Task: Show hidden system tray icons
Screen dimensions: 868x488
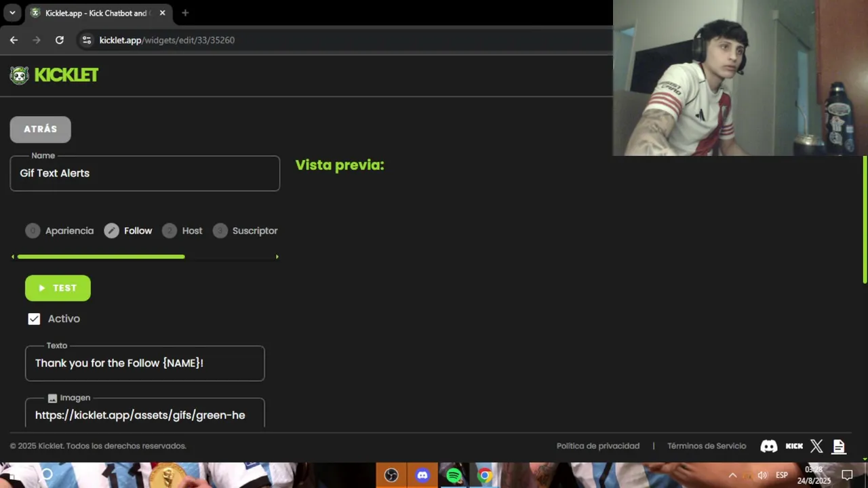Action: pyautogui.click(x=732, y=475)
